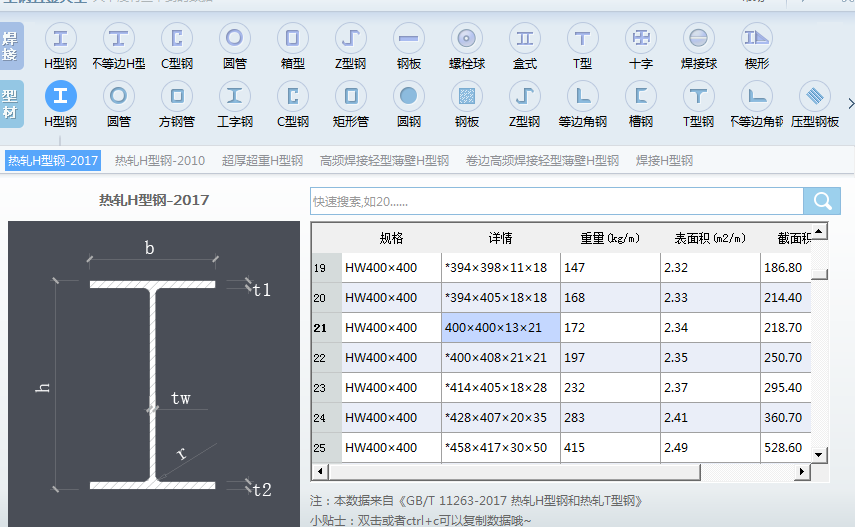Switch to 焊接H型钢 tab

tap(664, 161)
